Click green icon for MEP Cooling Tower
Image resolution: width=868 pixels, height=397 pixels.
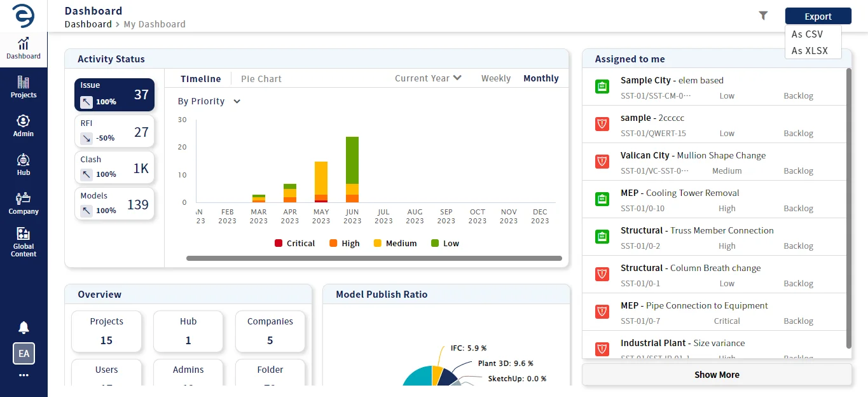602,200
